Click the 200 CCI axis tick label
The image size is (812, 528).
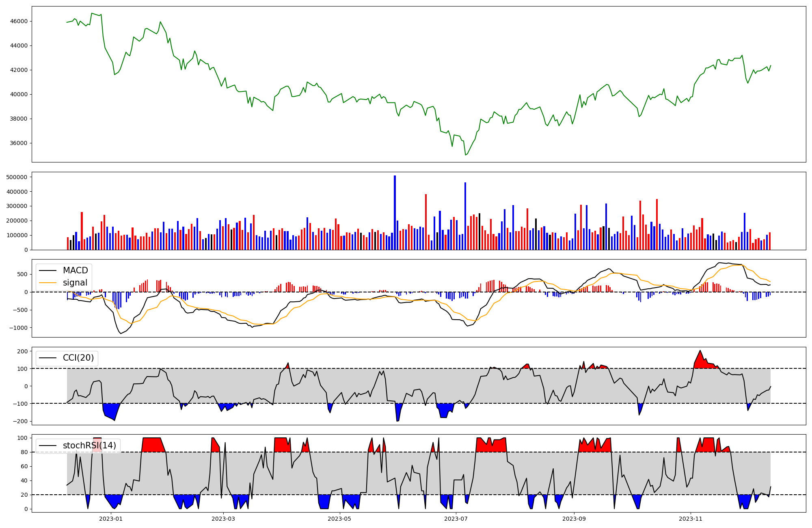23,351
